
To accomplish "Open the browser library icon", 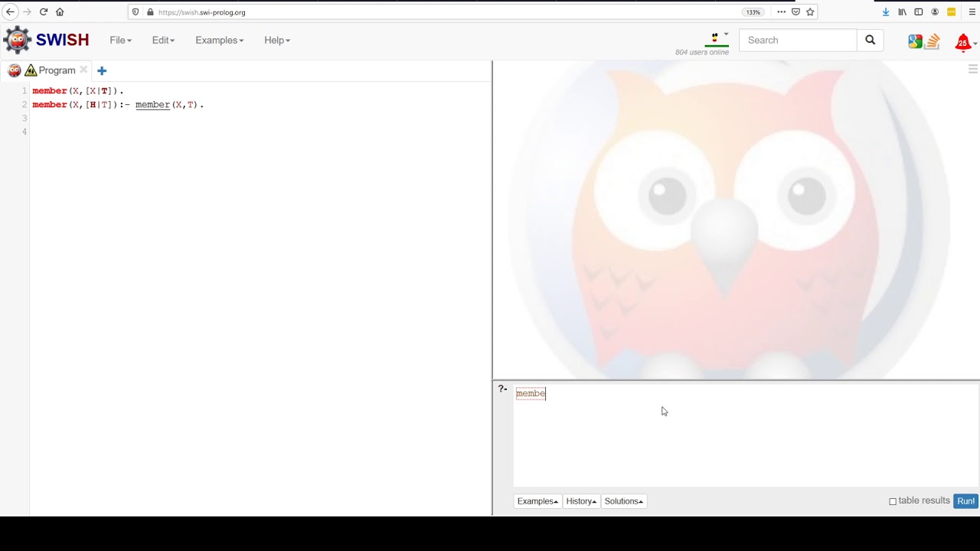I will (903, 12).
